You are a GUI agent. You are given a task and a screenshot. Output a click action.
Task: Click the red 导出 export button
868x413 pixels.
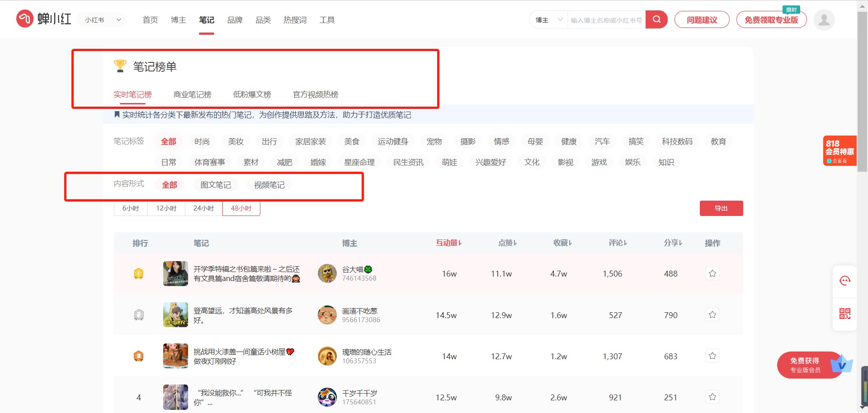(721, 208)
